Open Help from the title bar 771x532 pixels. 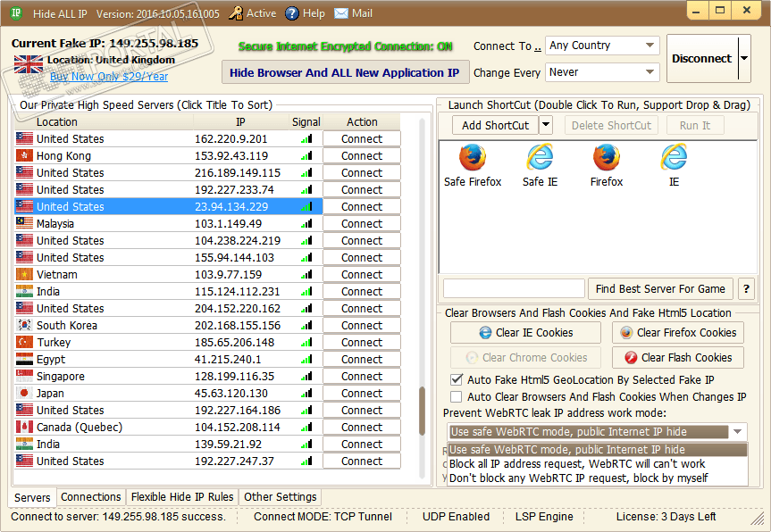pyautogui.click(x=305, y=13)
